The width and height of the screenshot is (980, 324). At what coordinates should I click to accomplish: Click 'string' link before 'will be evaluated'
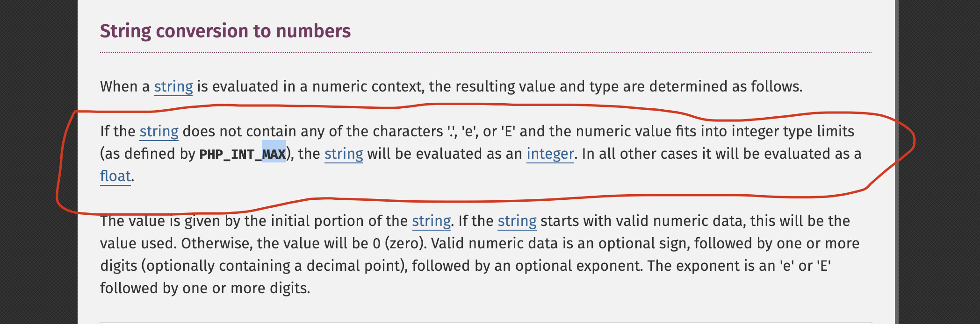tap(344, 154)
